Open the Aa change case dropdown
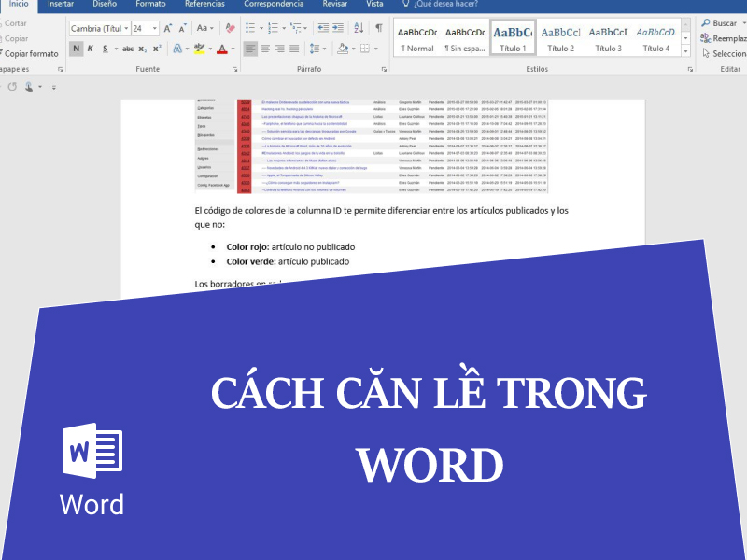The height and width of the screenshot is (560, 747). click(x=204, y=28)
